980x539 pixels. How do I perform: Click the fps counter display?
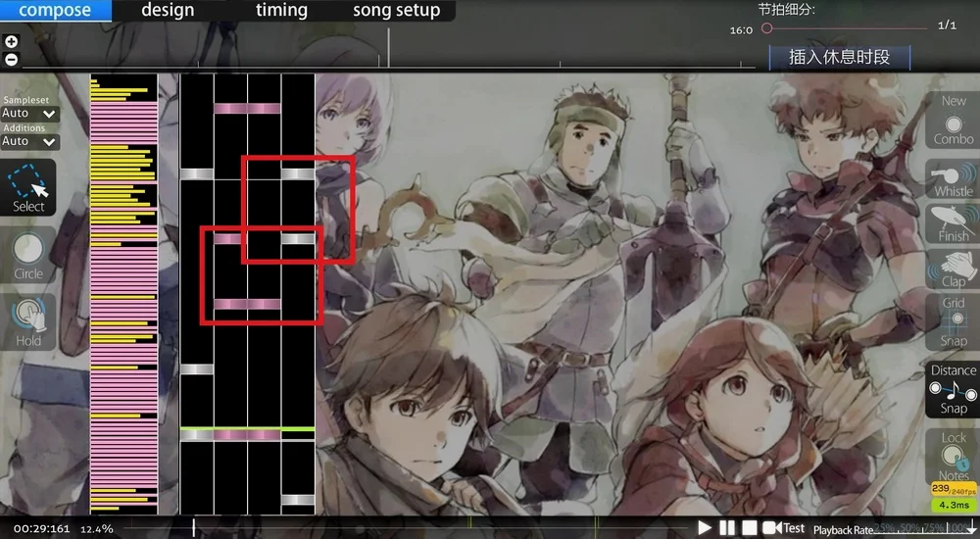954,489
